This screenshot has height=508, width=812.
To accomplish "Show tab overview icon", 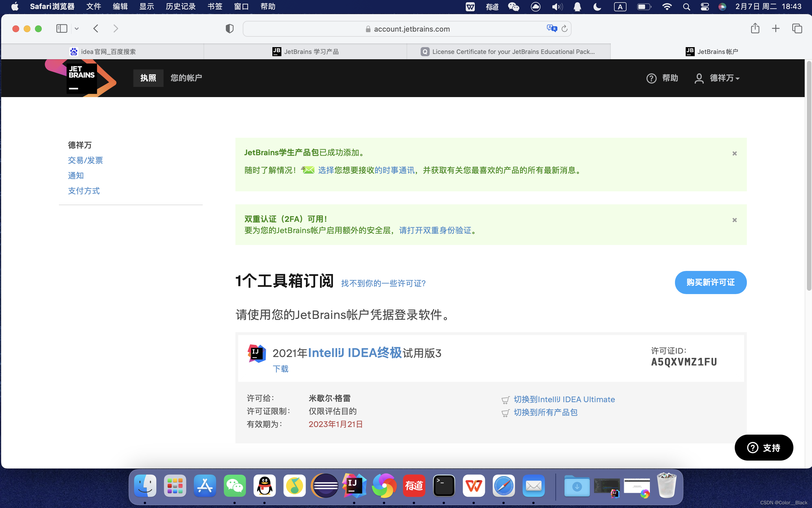I will [797, 29].
